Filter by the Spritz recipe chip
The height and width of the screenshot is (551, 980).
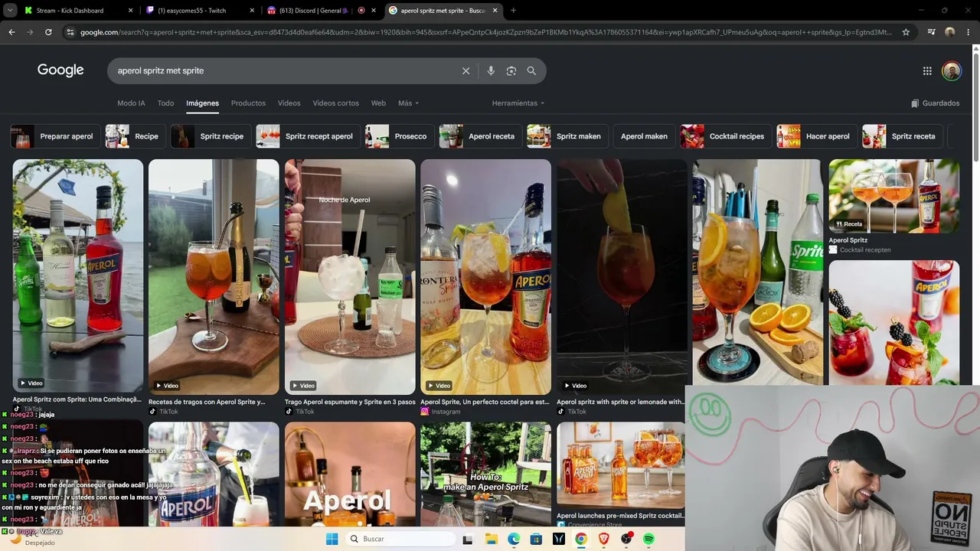point(209,136)
